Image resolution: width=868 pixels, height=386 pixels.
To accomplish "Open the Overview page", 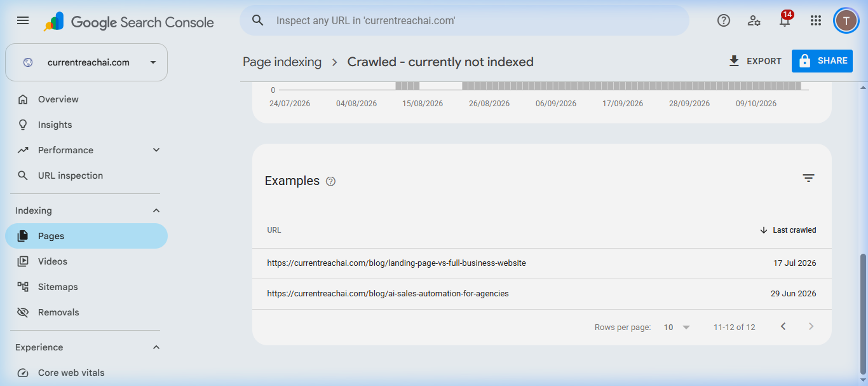I will pos(86,99).
